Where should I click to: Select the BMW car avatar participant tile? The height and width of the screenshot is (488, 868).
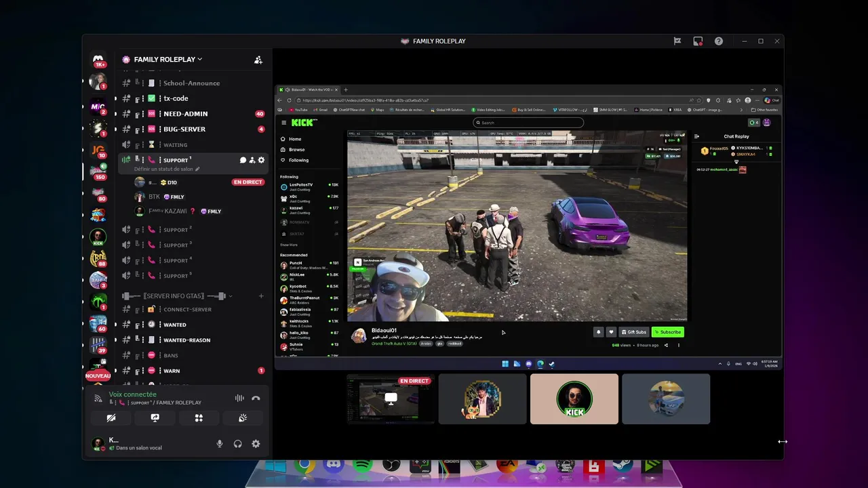coord(666,399)
